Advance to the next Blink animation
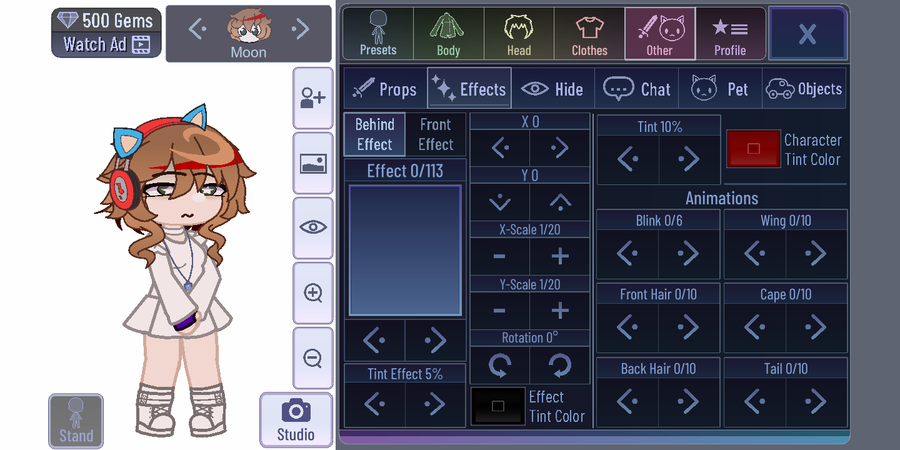This screenshot has width=900, height=450. (688, 253)
